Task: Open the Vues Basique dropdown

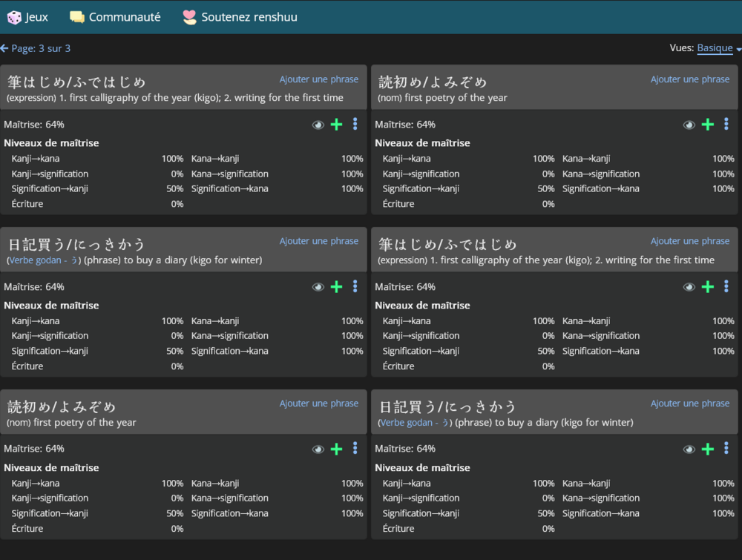Action: pos(718,48)
